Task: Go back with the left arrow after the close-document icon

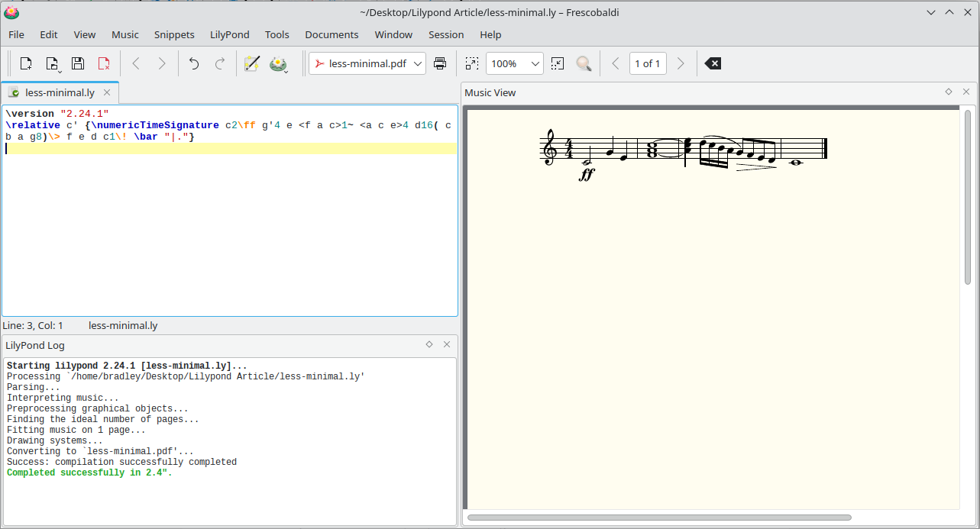Action: pos(136,64)
